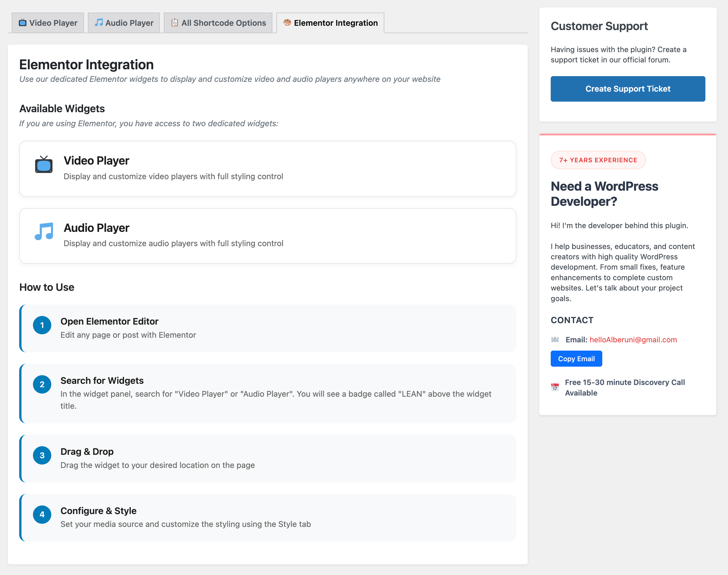
Task: Click step 4 Configure & Style circle
Action: tap(42, 514)
